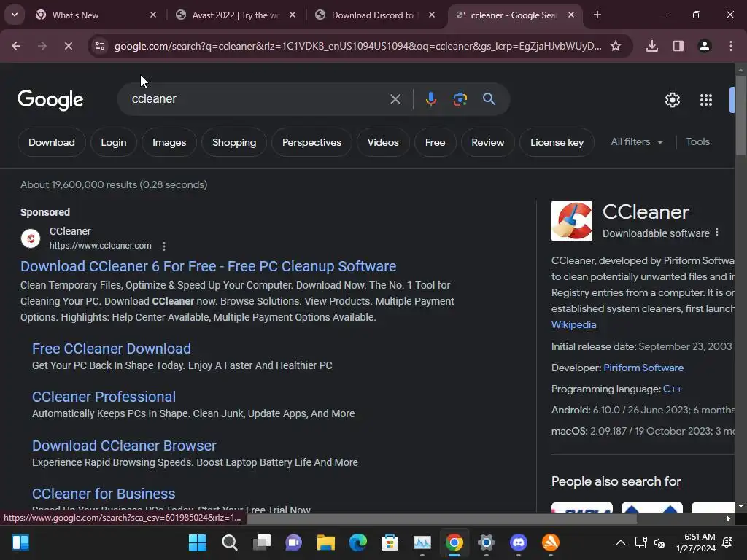This screenshot has height=560, width=747.
Task: Filter results by License key chip
Action: 557,142
